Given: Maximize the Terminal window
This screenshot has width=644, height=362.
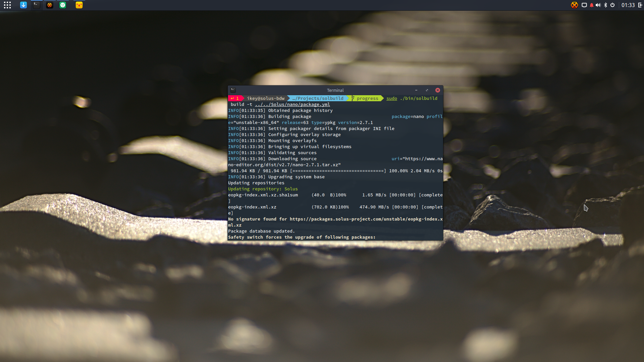Looking at the screenshot, I should point(427,90).
